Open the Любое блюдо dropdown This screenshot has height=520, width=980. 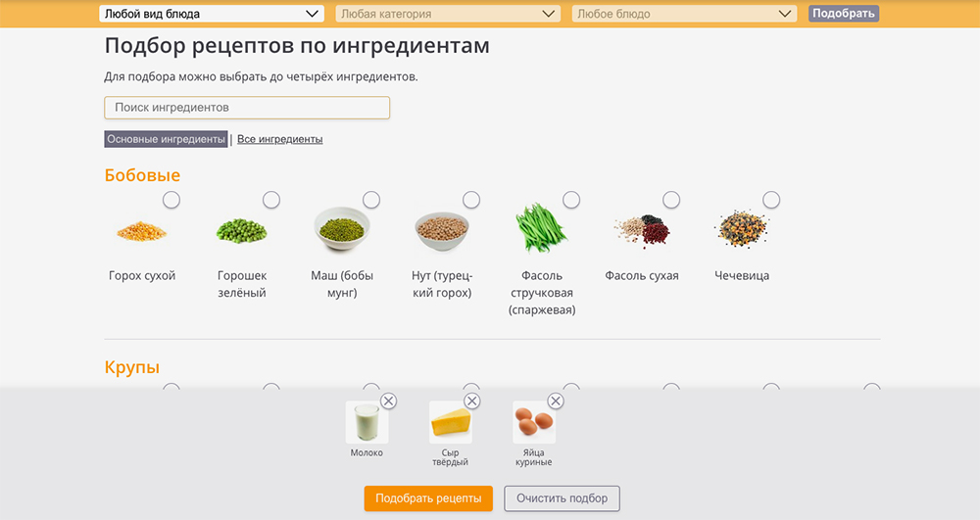tap(684, 14)
